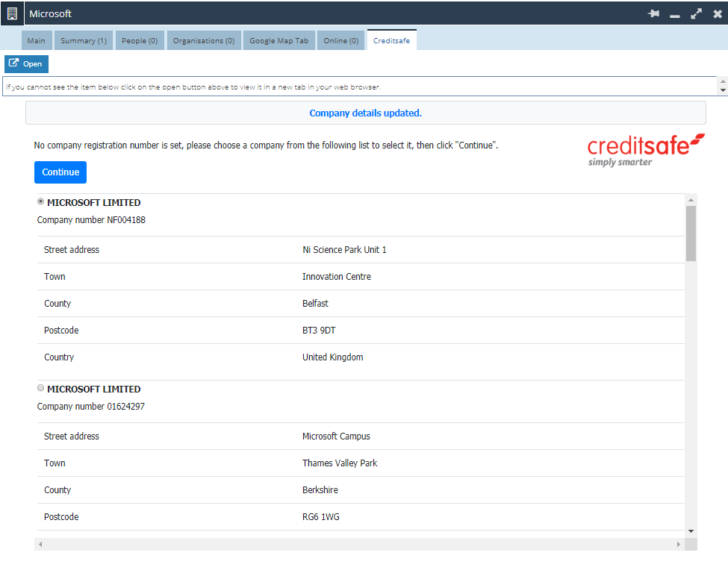Click the 'BT3 9DT' postcode value
Image resolution: width=728 pixels, height=582 pixels.
tap(319, 331)
